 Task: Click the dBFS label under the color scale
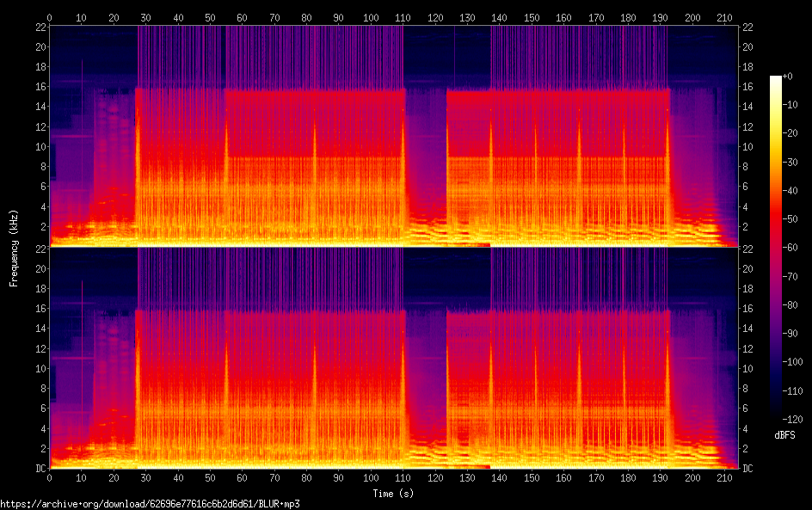[x=784, y=435]
